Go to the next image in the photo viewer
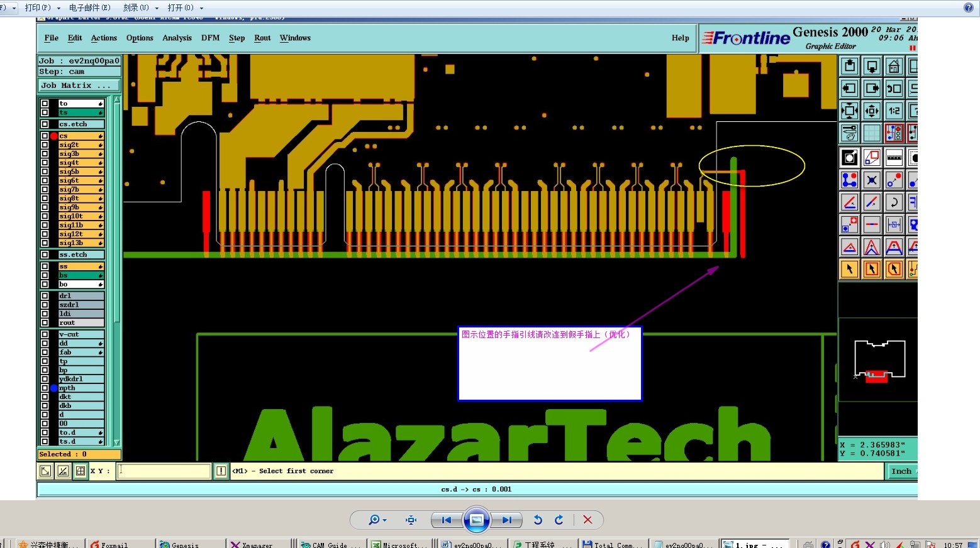The image size is (980, 548). click(x=506, y=520)
